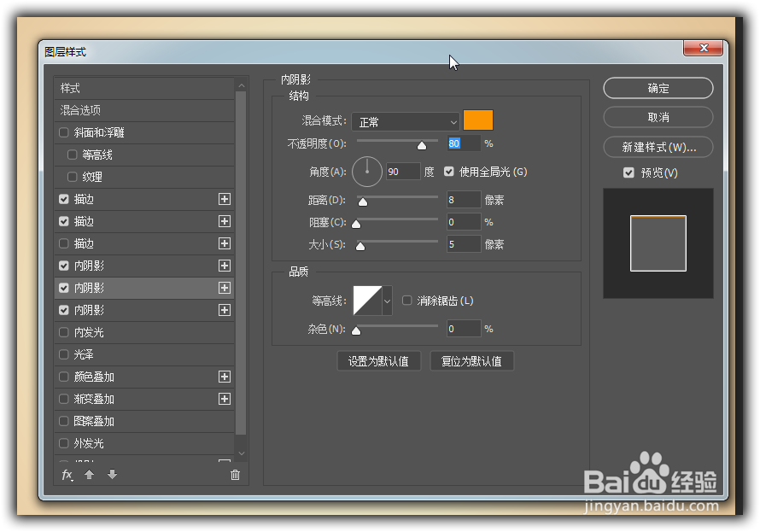
Task: Open the orange inner shadow color swatch
Action: 478,120
